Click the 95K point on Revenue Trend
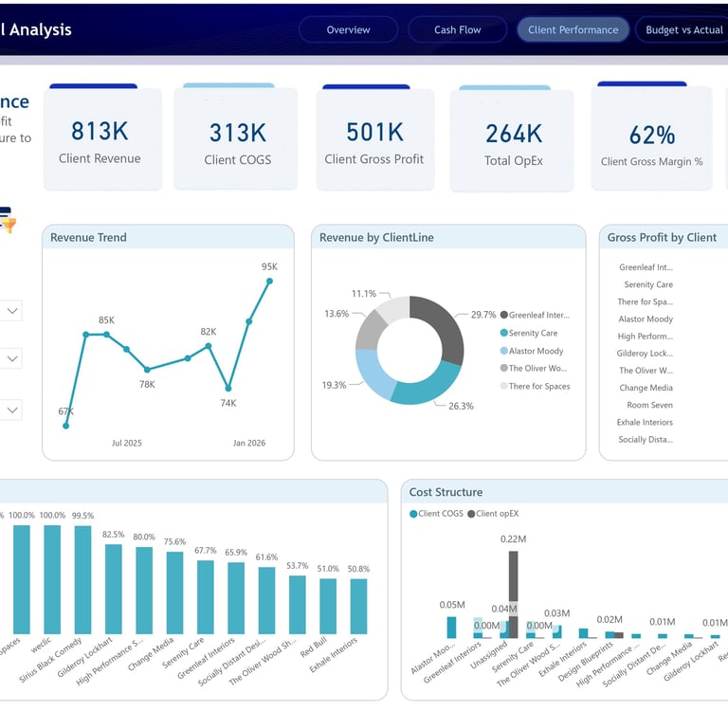Image resolution: width=728 pixels, height=711 pixels. click(x=269, y=281)
